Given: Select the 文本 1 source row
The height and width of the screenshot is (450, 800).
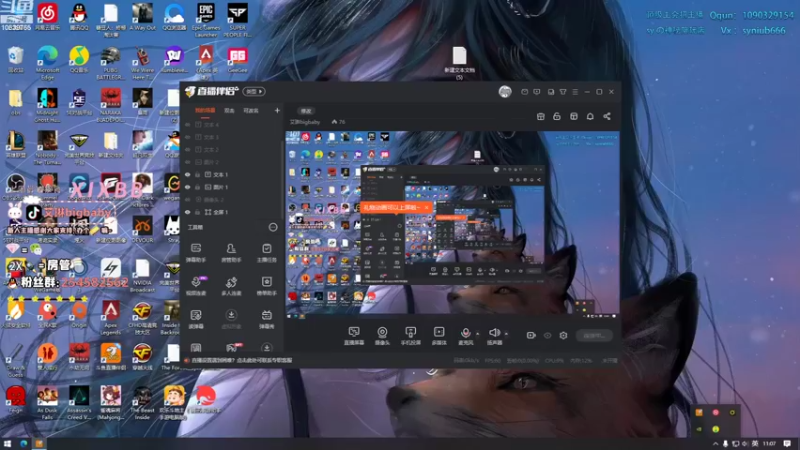Looking at the screenshot, I should tap(231, 174).
